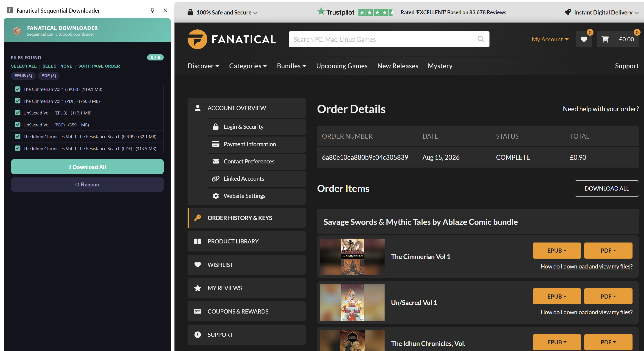Uncheck The Idhun Chronicles (EPUB) file
644x351 pixels.
coord(18,137)
